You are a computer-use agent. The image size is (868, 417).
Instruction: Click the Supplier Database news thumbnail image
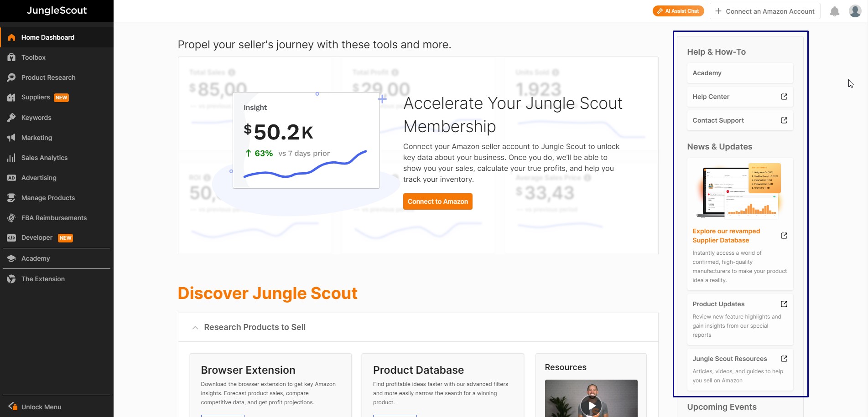click(739, 190)
